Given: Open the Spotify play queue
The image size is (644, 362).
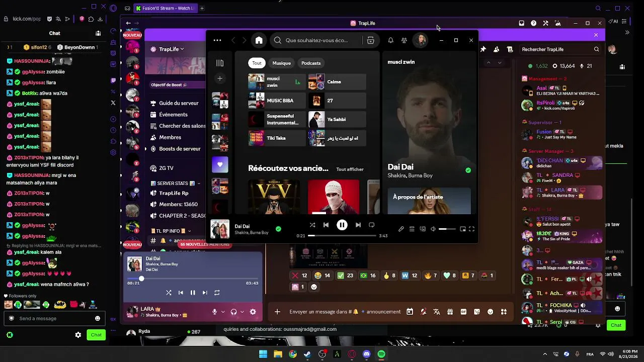Looking at the screenshot, I should pyautogui.click(x=412, y=229).
